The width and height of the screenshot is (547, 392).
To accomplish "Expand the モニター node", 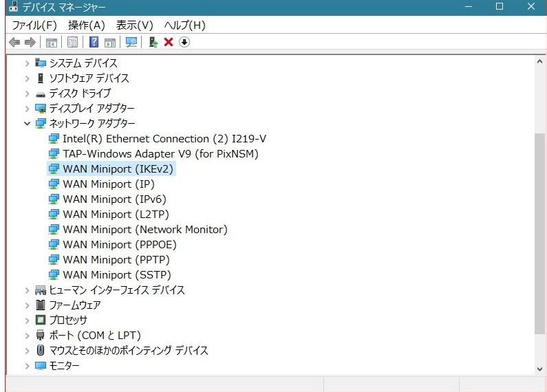I will click(28, 366).
